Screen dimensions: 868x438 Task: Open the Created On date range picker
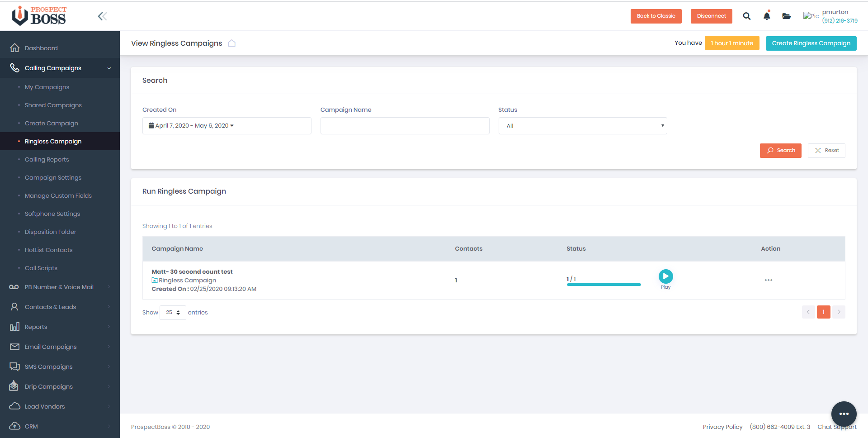click(x=226, y=126)
